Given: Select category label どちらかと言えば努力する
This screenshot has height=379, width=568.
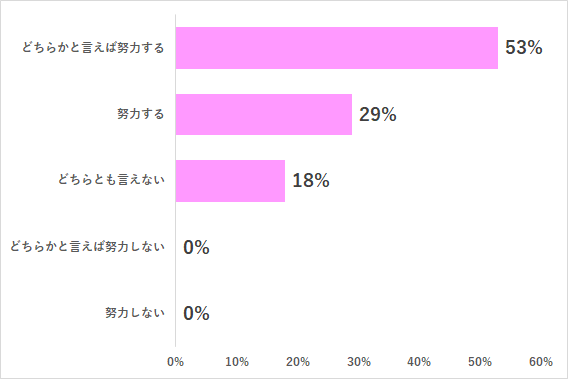Looking at the screenshot, I should (93, 47).
